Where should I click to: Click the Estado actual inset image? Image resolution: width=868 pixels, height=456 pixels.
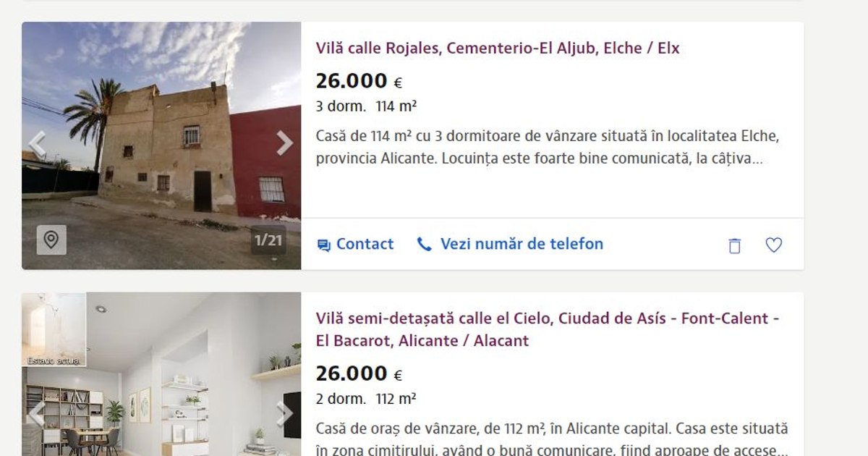pos(54,329)
